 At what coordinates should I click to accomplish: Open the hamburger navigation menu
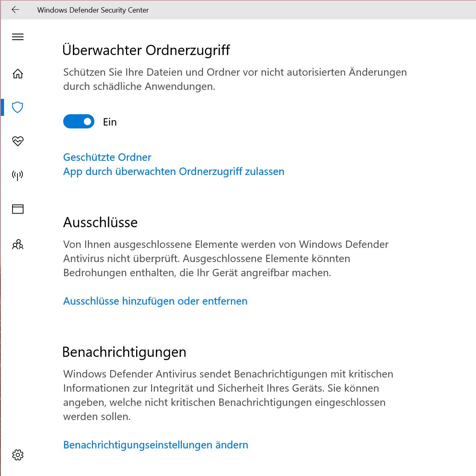pos(17,37)
